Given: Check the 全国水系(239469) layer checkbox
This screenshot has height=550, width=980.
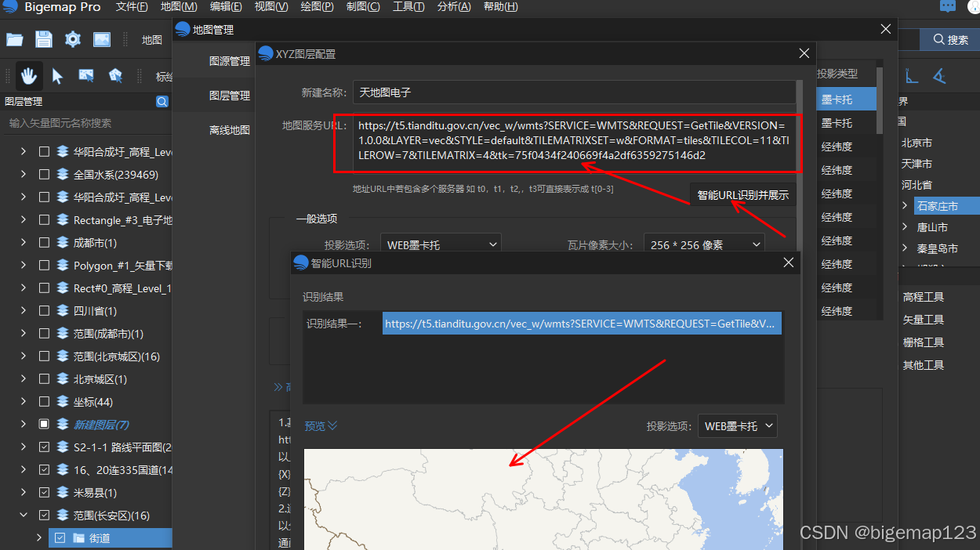Looking at the screenshot, I should 44,175.
